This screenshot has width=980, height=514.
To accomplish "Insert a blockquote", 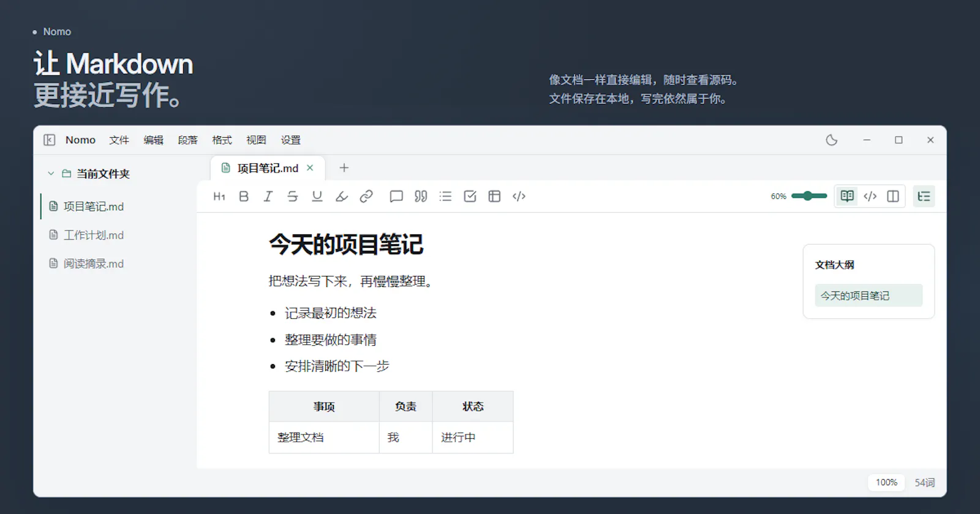I will [x=421, y=196].
